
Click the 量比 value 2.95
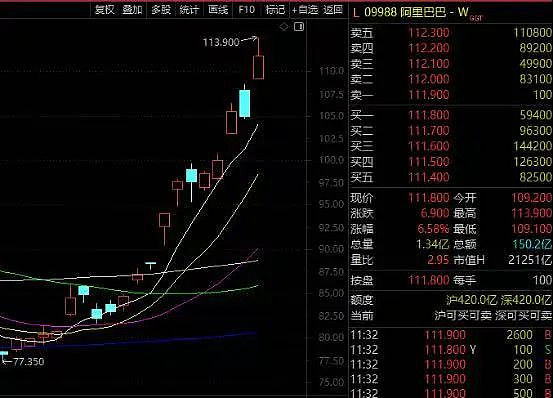pyautogui.click(x=438, y=260)
